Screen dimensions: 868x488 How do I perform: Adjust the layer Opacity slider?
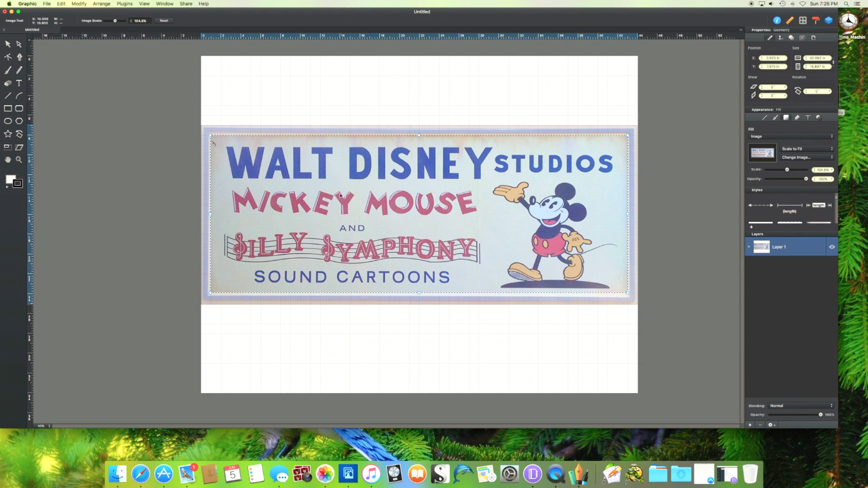click(x=795, y=414)
